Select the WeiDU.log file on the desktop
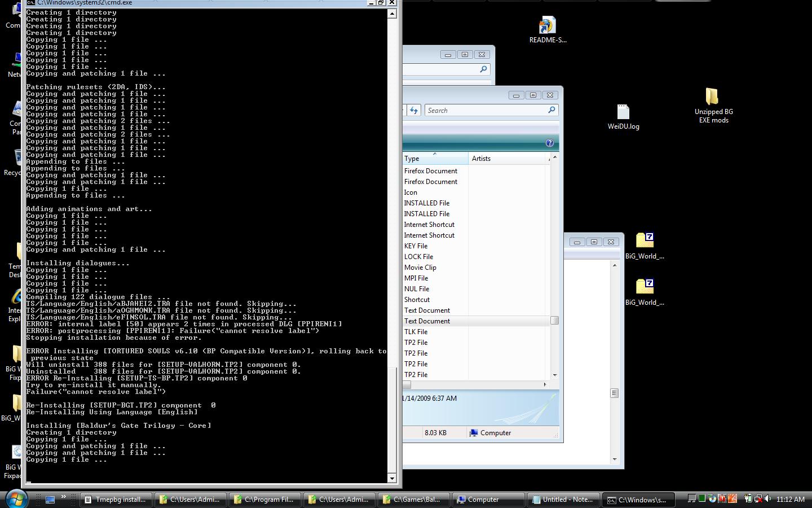The height and width of the screenshot is (508, 812). point(623,117)
